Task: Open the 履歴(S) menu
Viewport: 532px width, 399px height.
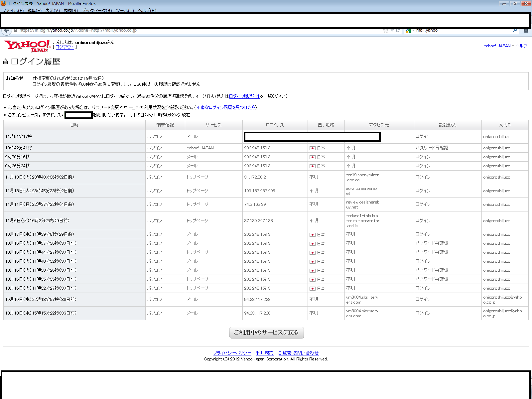Action: tap(70, 10)
